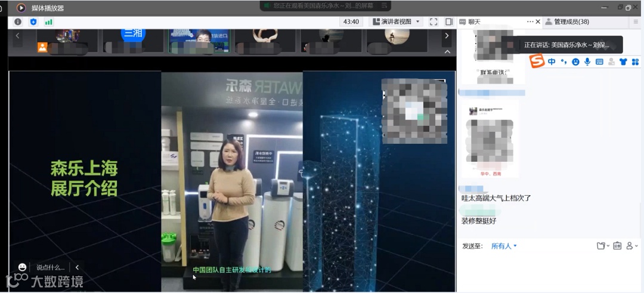Open chat panel more options
Viewport: 644px width, 293px height.
[530, 21]
